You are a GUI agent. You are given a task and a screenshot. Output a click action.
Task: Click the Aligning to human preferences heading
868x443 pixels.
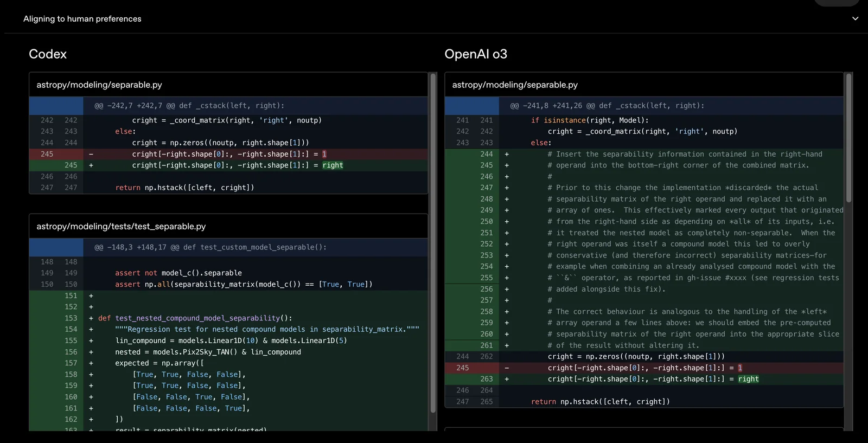coord(82,18)
